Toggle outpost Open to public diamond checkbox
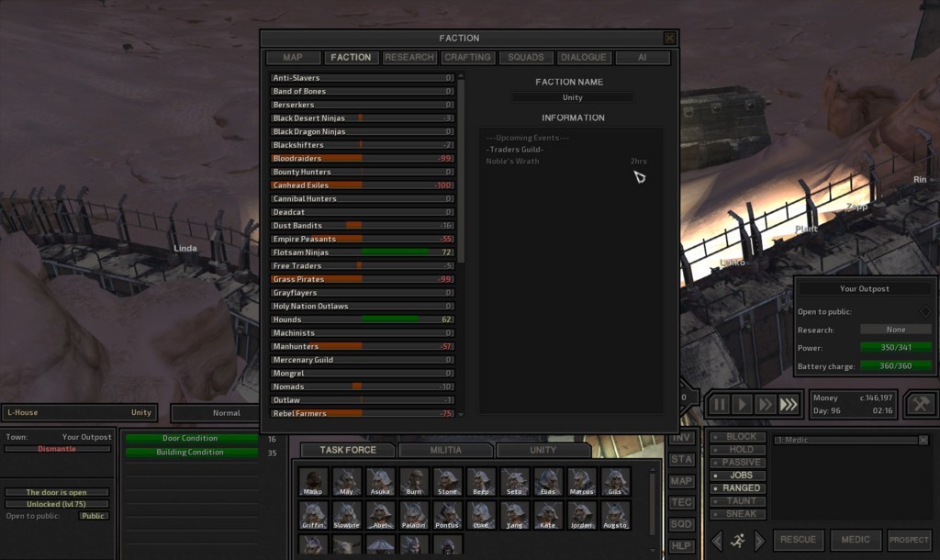This screenshot has height=560, width=940. point(925,311)
